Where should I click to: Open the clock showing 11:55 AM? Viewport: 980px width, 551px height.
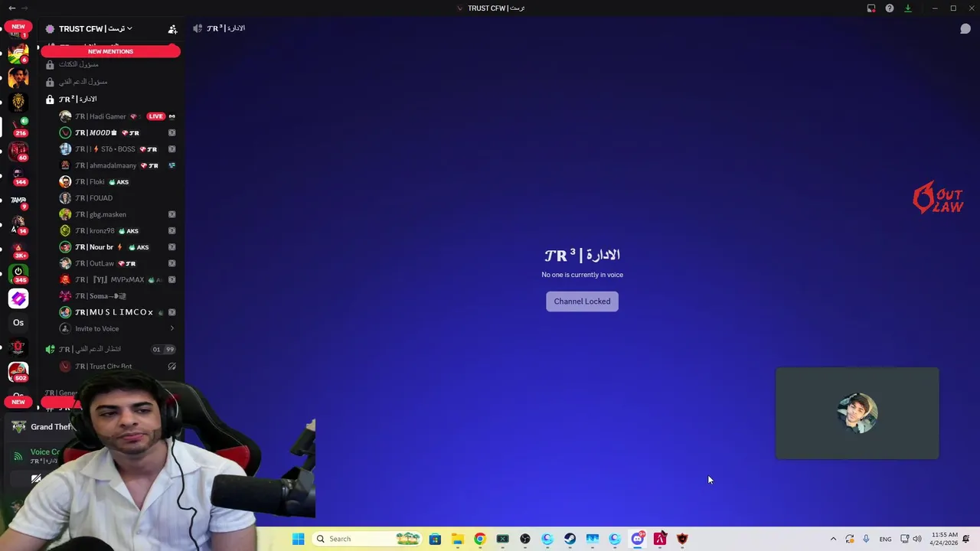[944, 539]
